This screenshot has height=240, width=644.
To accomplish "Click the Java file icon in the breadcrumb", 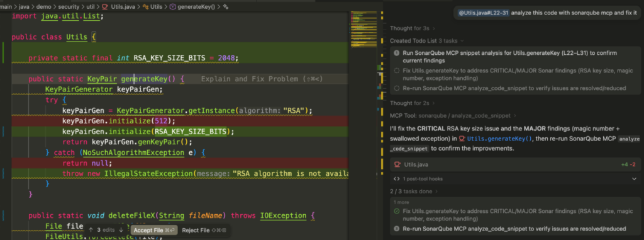I will pyautogui.click(x=105, y=6).
